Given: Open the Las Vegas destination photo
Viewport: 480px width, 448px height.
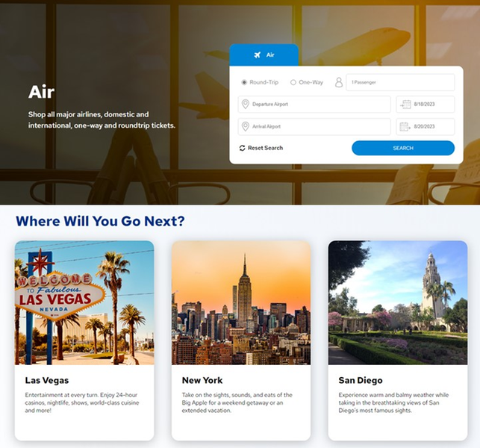Looking at the screenshot, I should point(84,302).
